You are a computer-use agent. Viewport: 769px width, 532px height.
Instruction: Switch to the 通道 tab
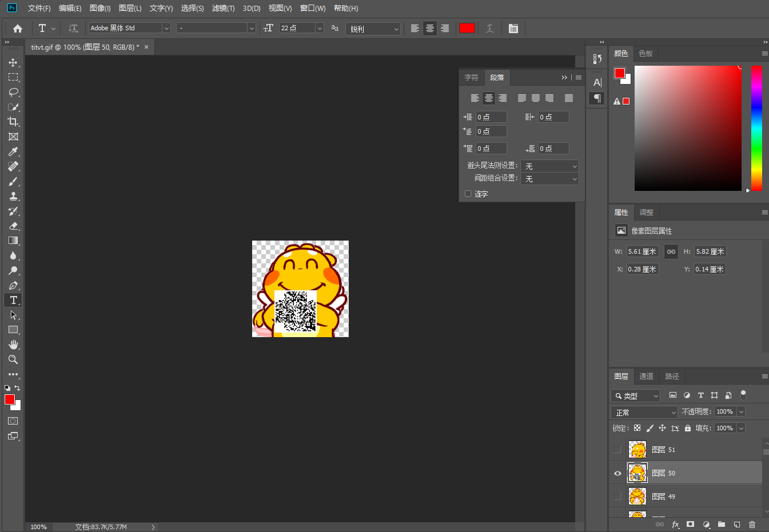click(x=646, y=376)
